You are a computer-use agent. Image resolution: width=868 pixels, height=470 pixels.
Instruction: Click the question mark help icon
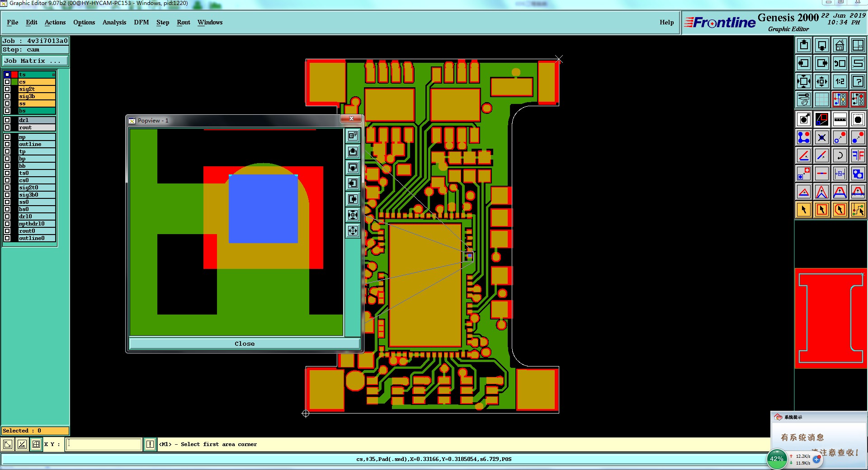[858, 81]
